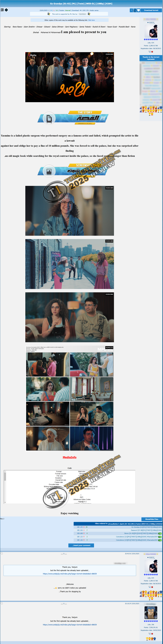Click the Show/Hide Files button

point(152,519)
